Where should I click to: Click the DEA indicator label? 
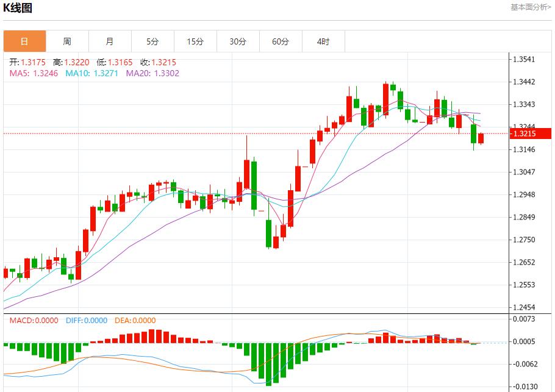coord(134,321)
